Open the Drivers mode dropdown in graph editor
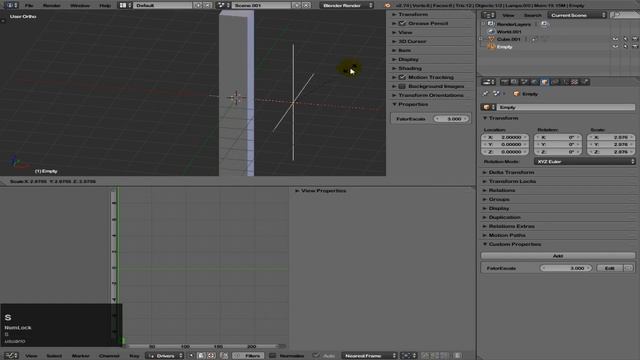 (x=165, y=356)
